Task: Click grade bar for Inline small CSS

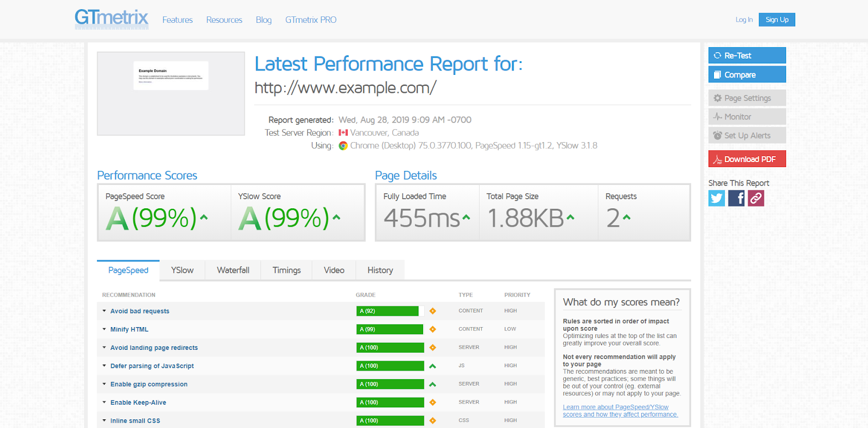Action: coord(390,421)
